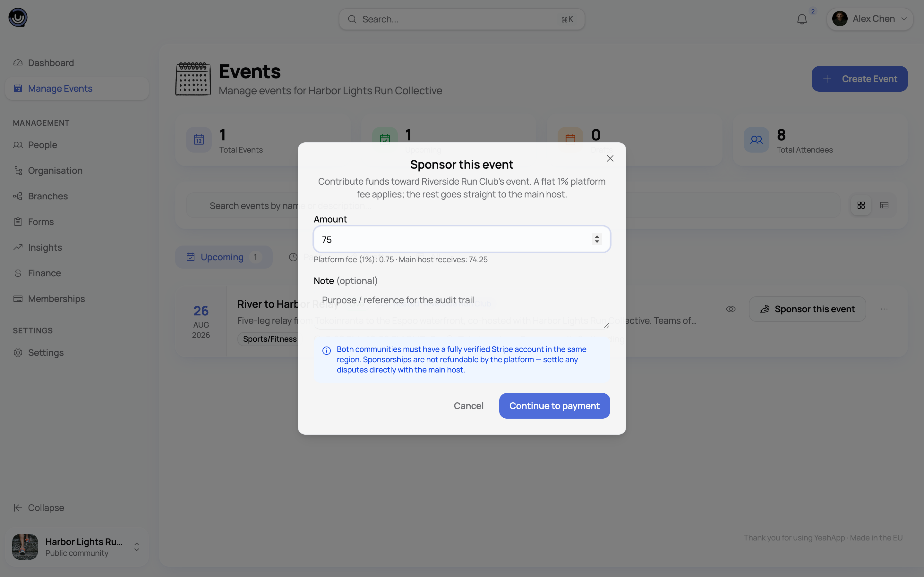The image size is (924, 577).
Task: Open more options for River to Harbor event
Action: pyautogui.click(x=884, y=309)
